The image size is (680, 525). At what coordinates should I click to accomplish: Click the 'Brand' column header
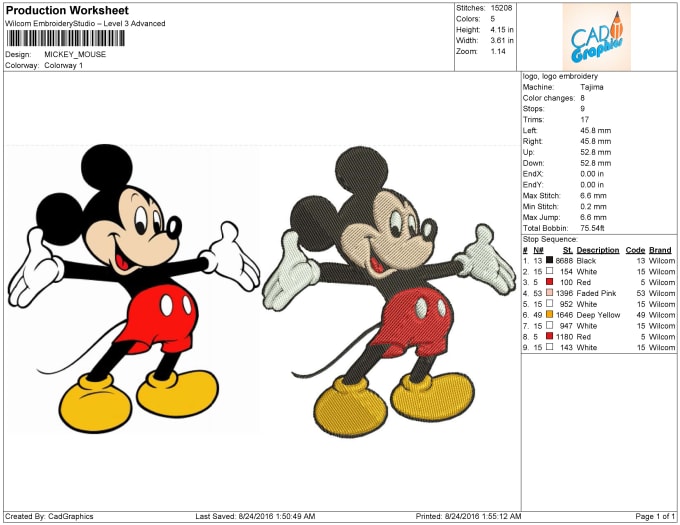(x=660, y=250)
